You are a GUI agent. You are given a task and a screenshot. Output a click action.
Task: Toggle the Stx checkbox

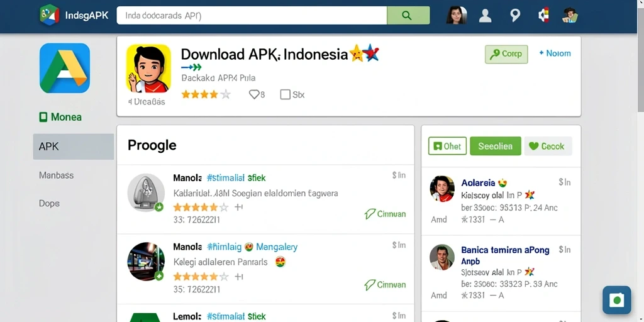tap(285, 94)
